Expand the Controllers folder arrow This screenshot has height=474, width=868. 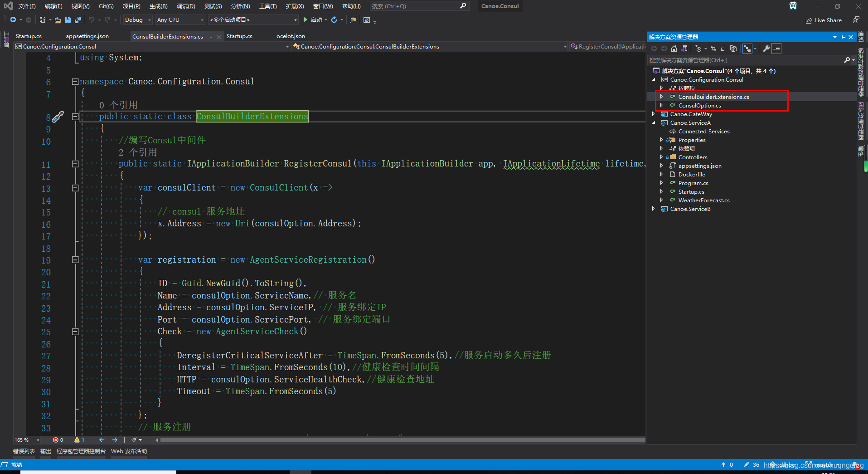click(x=662, y=157)
